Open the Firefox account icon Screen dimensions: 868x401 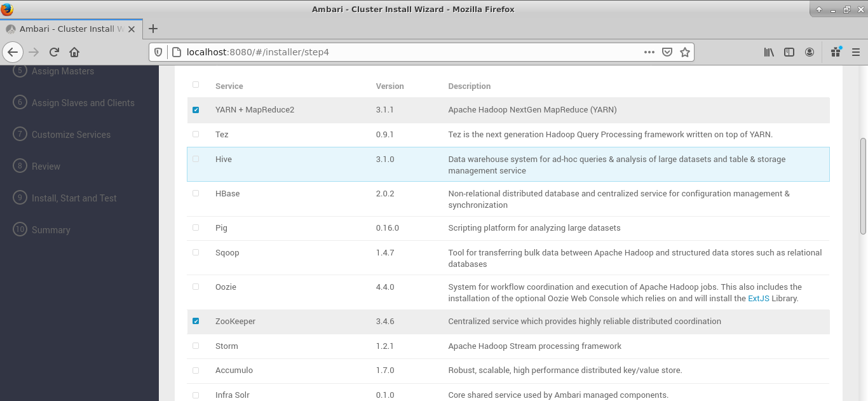pos(810,52)
